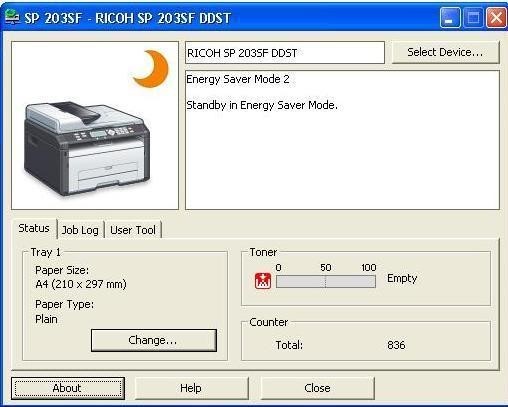Click the red toner empty warning icon
The width and height of the screenshot is (508, 407).
(263, 281)
